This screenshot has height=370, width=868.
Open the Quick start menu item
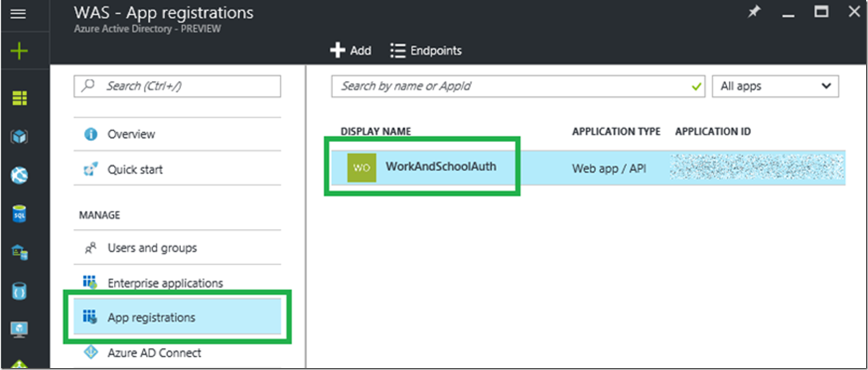tap(177, 169)
